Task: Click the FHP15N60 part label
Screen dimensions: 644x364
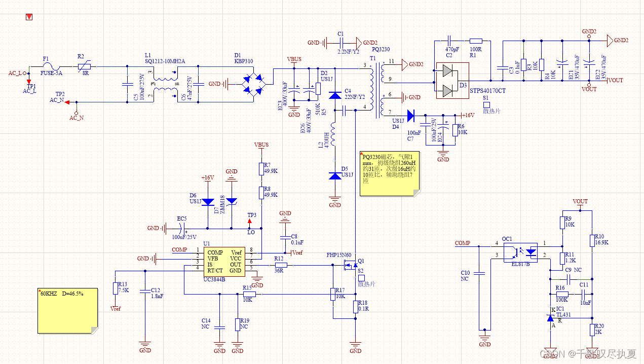Action: 338,255
